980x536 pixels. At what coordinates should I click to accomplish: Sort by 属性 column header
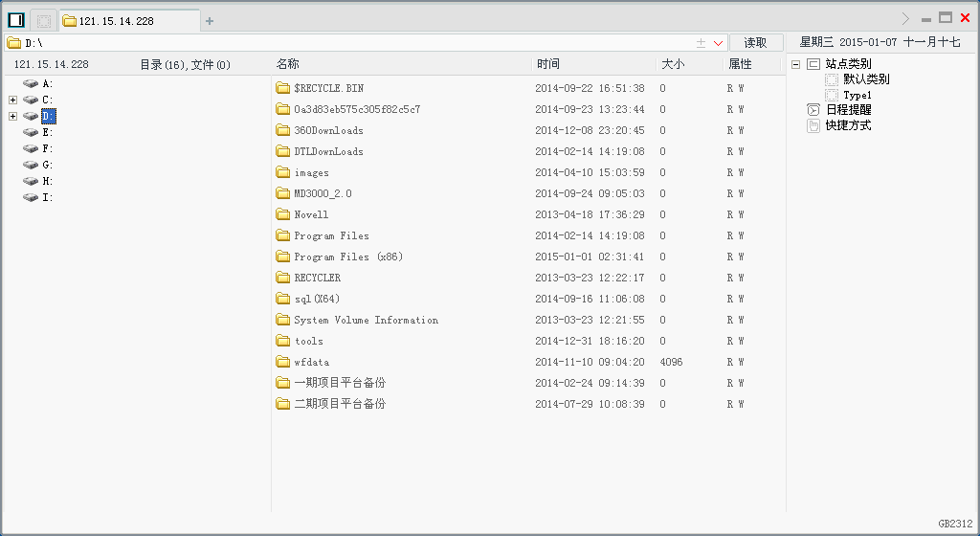point(740,64)
